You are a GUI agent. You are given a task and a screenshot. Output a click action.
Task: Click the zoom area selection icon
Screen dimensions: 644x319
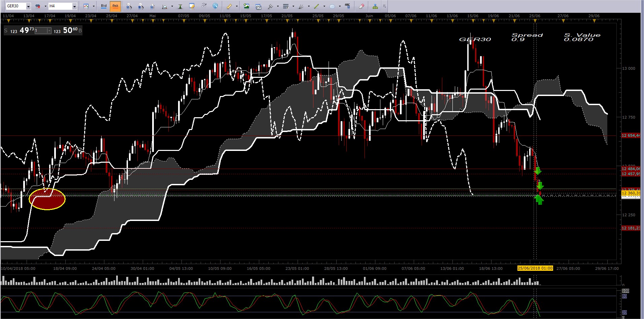click(x=165, y=6)
